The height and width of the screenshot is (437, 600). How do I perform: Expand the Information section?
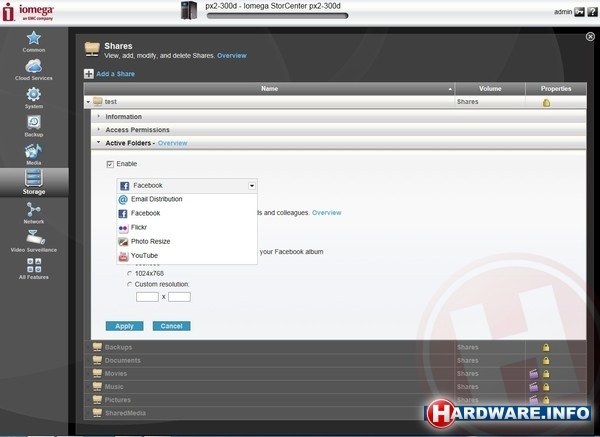tap(99, 116)
